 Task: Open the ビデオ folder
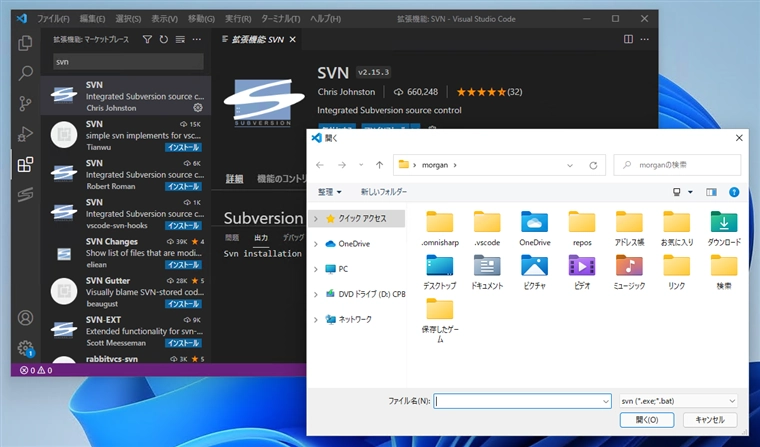coord(582,272)
